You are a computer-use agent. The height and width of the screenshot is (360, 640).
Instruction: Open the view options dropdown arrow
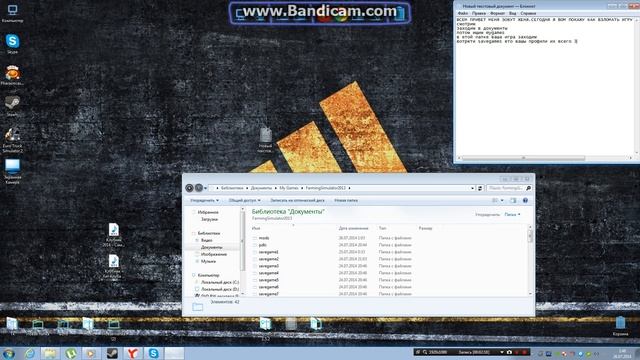pyautogui.click(x=502, y=200)
